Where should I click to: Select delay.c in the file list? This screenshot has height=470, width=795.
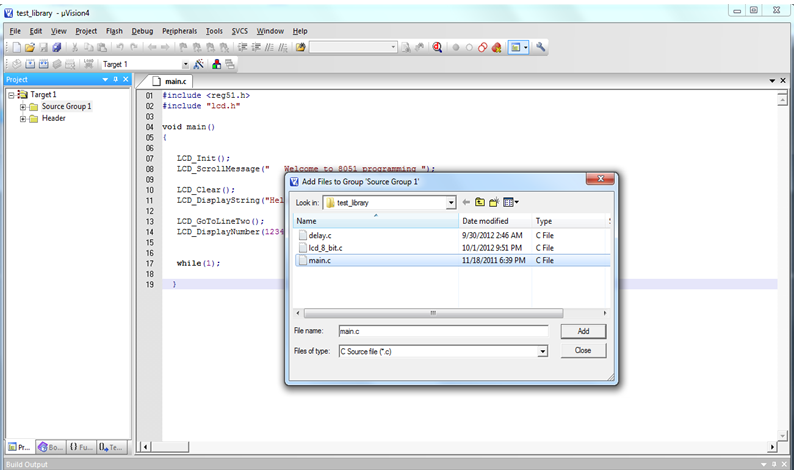pyautogui.click(x=320, y=235)
